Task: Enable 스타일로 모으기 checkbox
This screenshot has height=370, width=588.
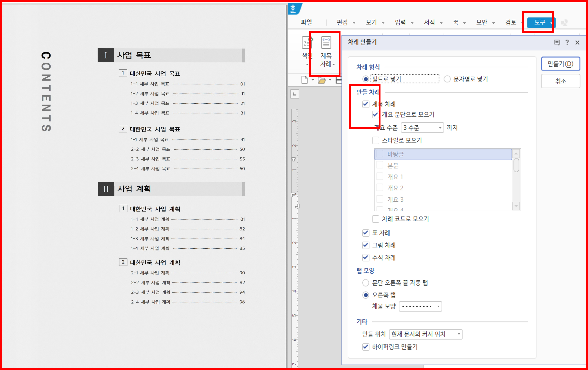Action: pyautogui.click(x=376, y=140)
